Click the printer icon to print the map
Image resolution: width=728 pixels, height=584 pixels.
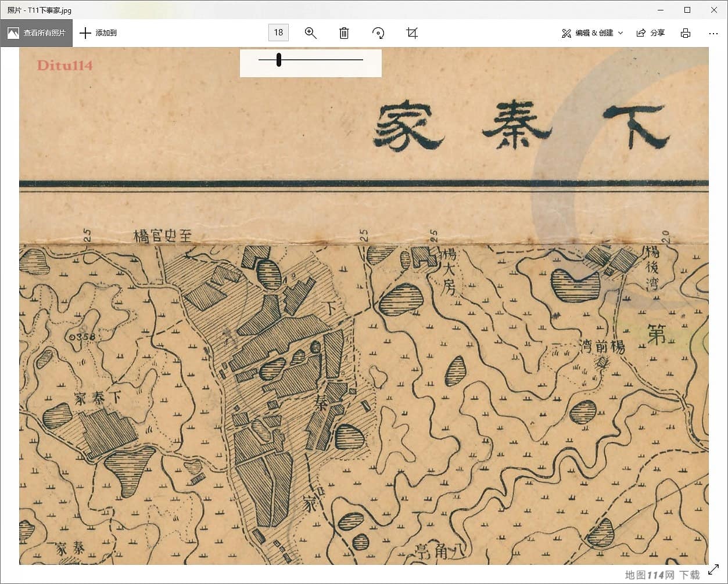point(686,33)
